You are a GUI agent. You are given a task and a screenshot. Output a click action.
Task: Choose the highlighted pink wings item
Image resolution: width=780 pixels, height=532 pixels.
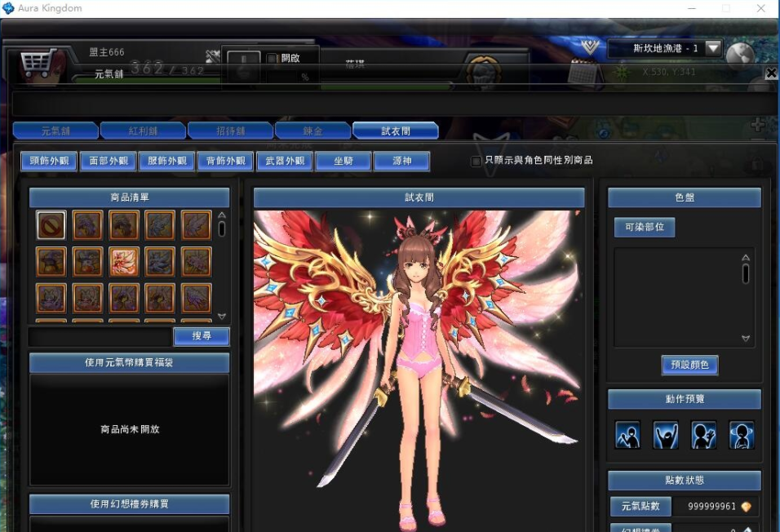pyautogui.click(x=124, y=262)
